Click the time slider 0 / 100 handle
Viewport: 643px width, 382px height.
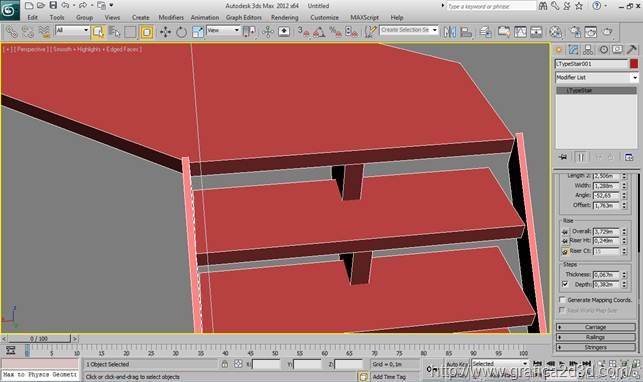(39, 339)
